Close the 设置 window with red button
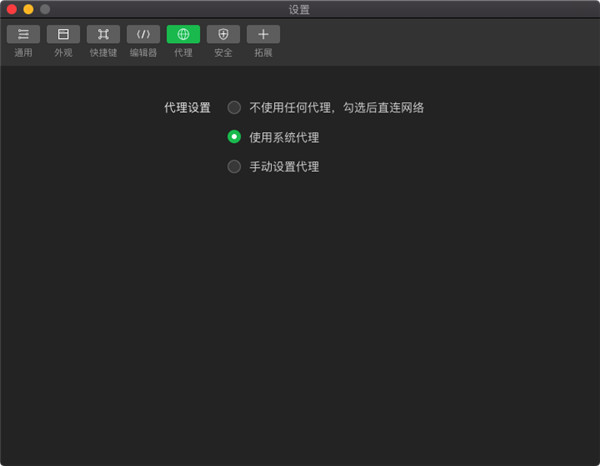This screenshot has width=600, height=466. tap(12, 9)
